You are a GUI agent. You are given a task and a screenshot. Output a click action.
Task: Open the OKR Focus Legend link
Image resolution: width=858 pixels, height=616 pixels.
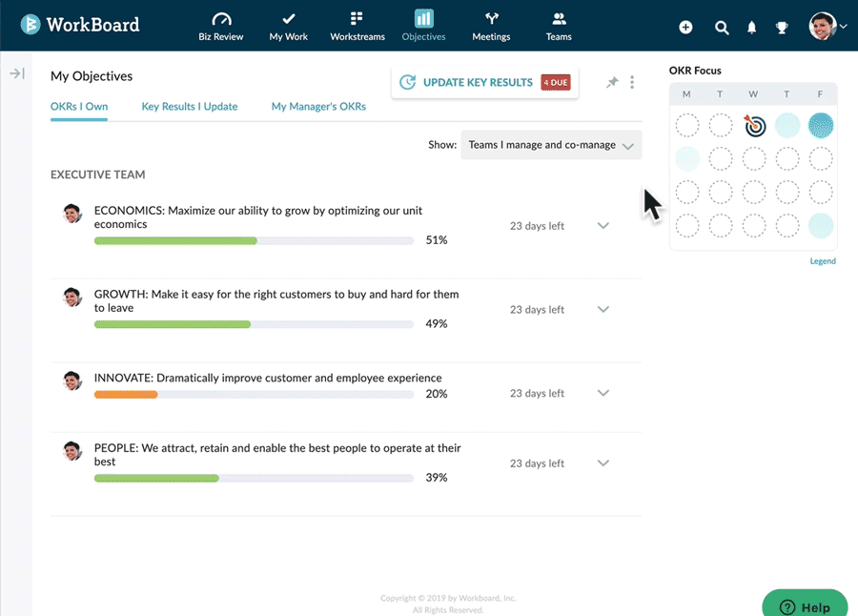[x=823, y=261]
